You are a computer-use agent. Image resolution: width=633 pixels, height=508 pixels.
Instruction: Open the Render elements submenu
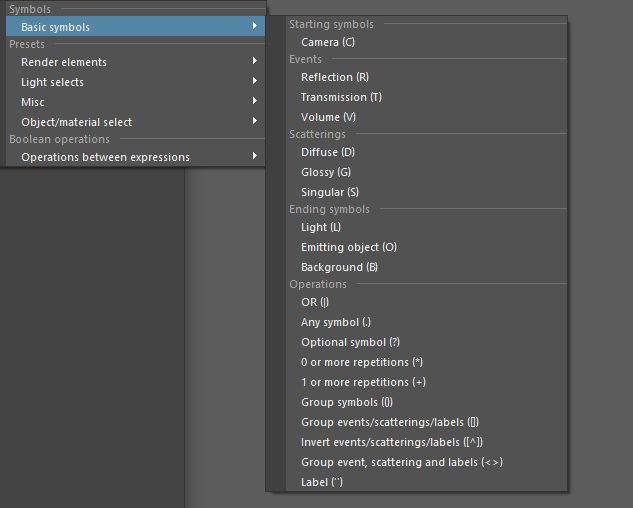tap(135, 62)
